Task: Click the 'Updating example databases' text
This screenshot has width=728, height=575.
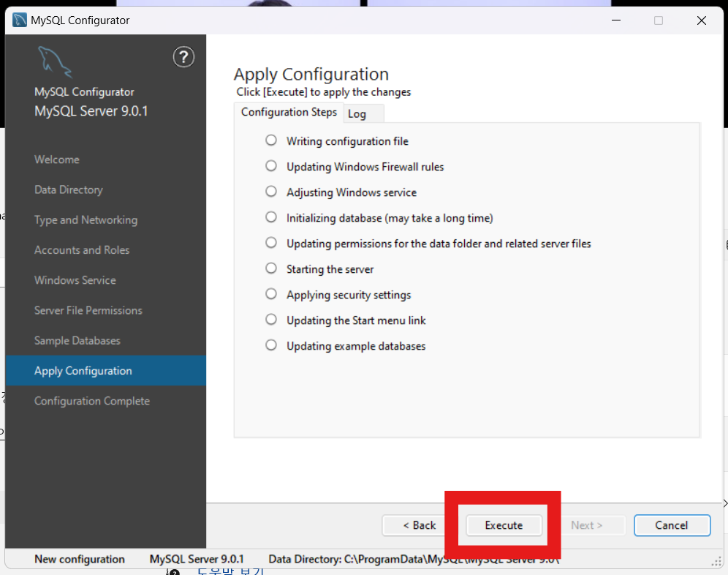Action: click(356, 346)
